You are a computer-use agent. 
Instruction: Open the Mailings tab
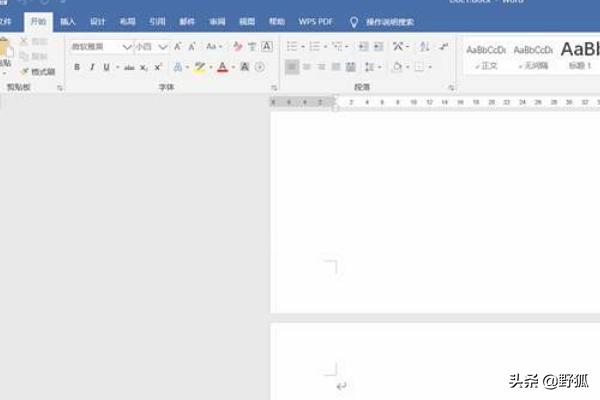(x=187, y=22)
